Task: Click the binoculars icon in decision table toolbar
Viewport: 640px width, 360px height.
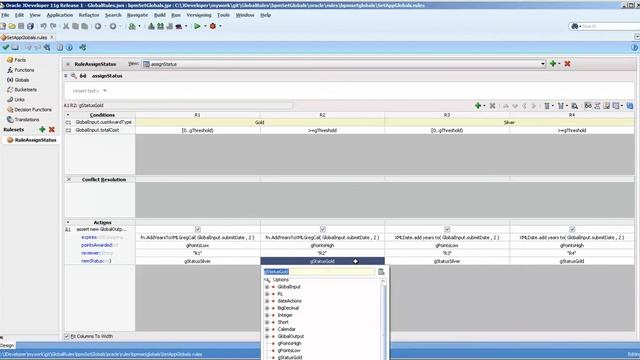Action: point(588,106)
